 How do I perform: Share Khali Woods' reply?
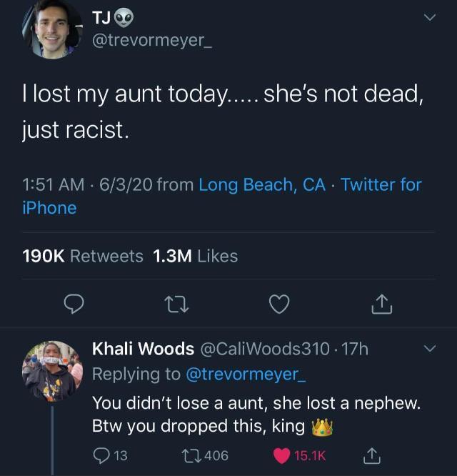(x=372, y=454)
